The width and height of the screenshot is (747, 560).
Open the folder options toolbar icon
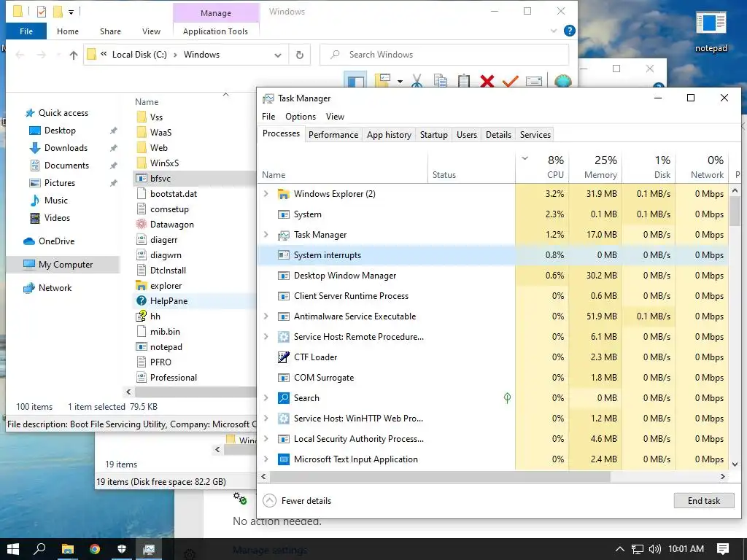coord(382,81)
